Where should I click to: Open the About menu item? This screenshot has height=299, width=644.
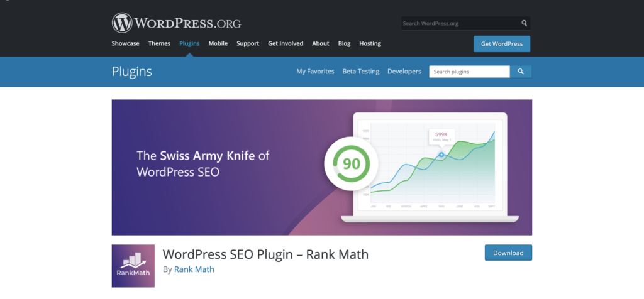tap(321, 43)
